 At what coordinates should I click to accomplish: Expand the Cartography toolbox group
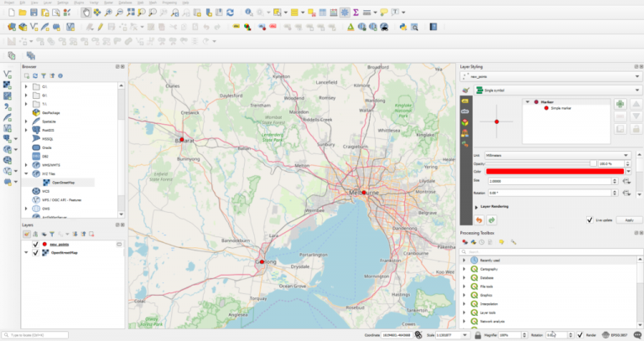click(x=465, y=269)
